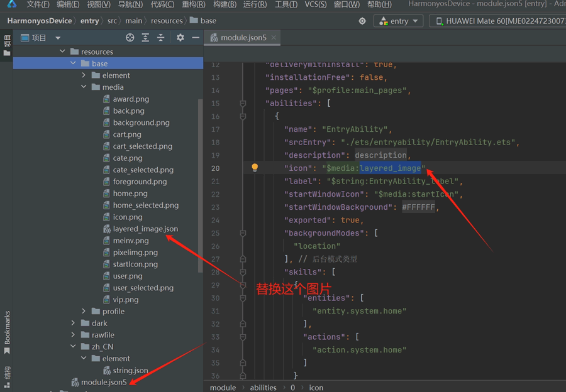This screenshot has height=392, width=566.
Task: Click the #FFFFFF color value on line 23
Action: [x=418, y=207]
